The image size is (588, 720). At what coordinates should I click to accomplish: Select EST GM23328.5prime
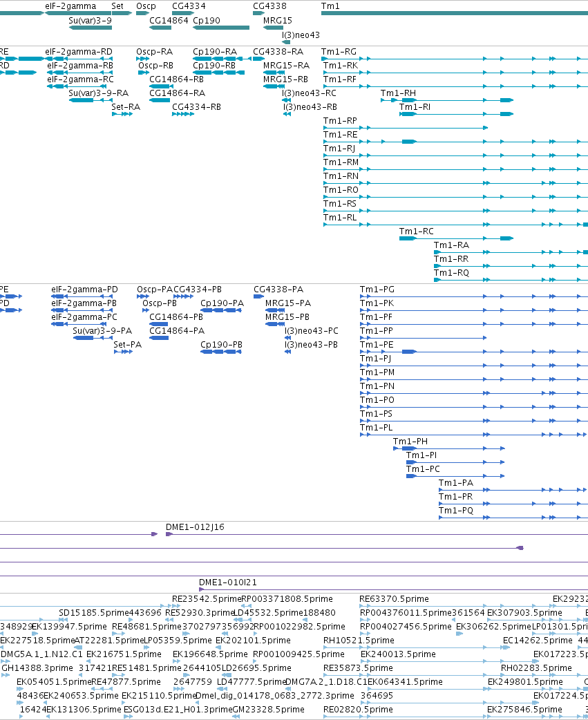[268, 710]
